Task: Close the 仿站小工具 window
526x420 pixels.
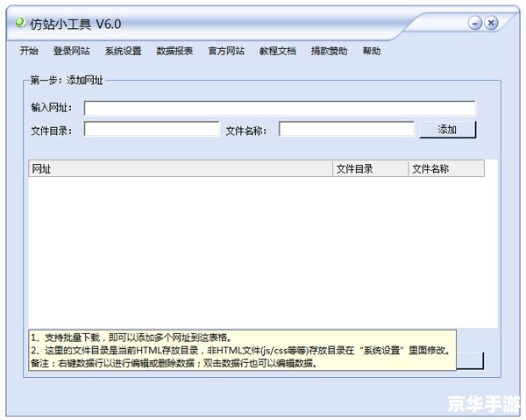Action: pyautogui.click(x=491, y=23)
